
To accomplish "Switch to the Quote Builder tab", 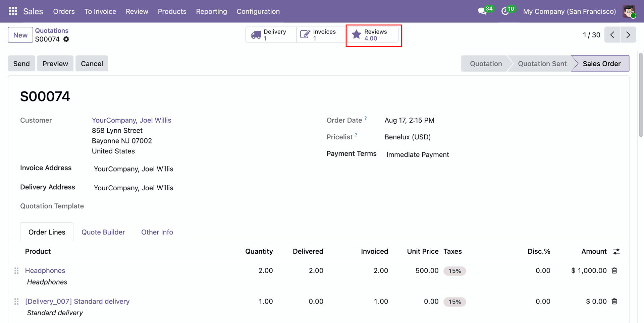I will [x=103, y=232].
